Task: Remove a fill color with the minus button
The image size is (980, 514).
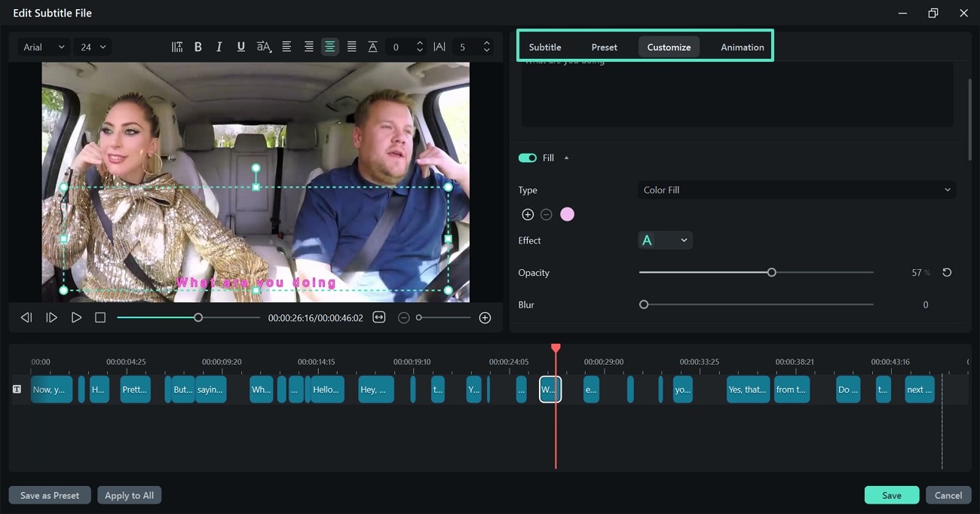Action: point(547,214)
